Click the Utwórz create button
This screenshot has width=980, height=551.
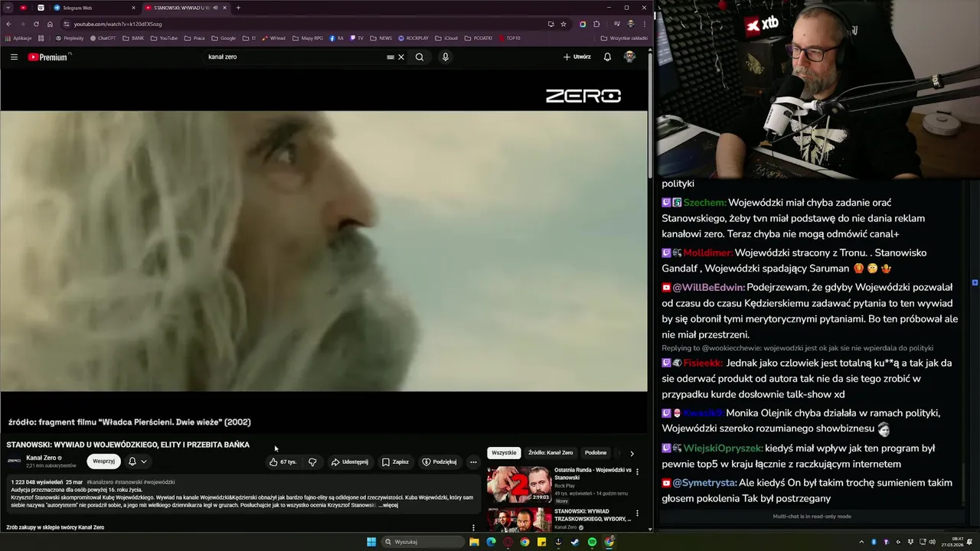click(577, 57)
